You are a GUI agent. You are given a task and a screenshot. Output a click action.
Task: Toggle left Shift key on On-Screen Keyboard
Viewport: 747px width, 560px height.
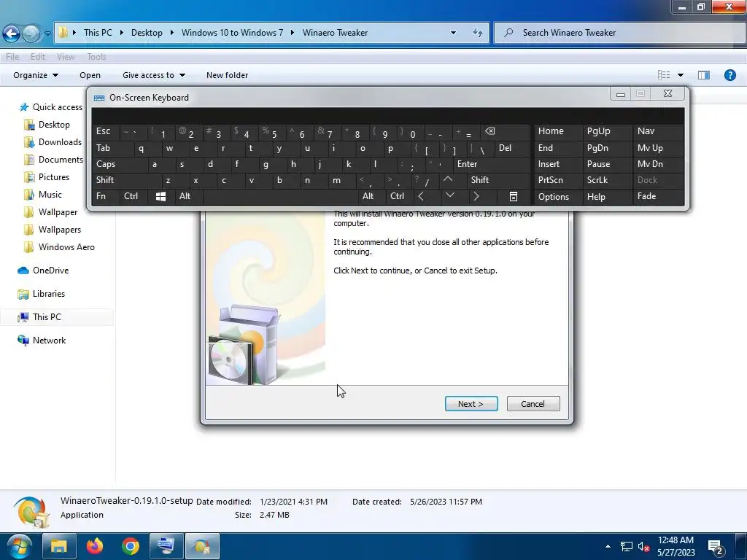tap(126, 180)
